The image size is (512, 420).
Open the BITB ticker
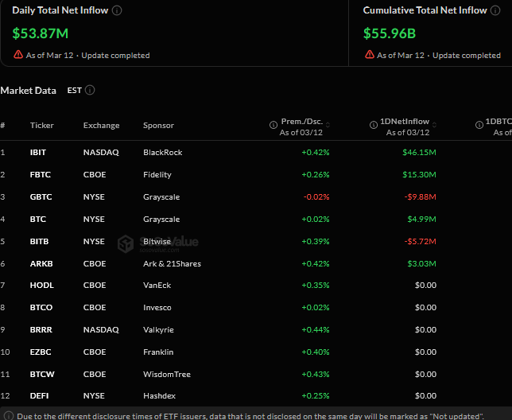click(39, 241)
